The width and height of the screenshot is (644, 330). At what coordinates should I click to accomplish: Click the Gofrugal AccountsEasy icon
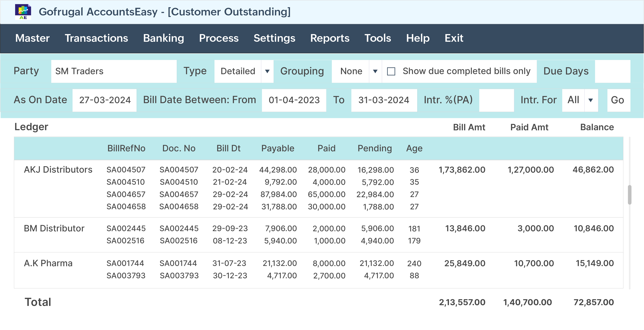tap(23, 11)
